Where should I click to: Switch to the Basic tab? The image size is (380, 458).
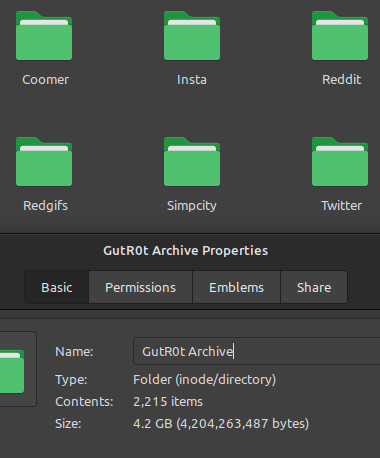[57, 287]
